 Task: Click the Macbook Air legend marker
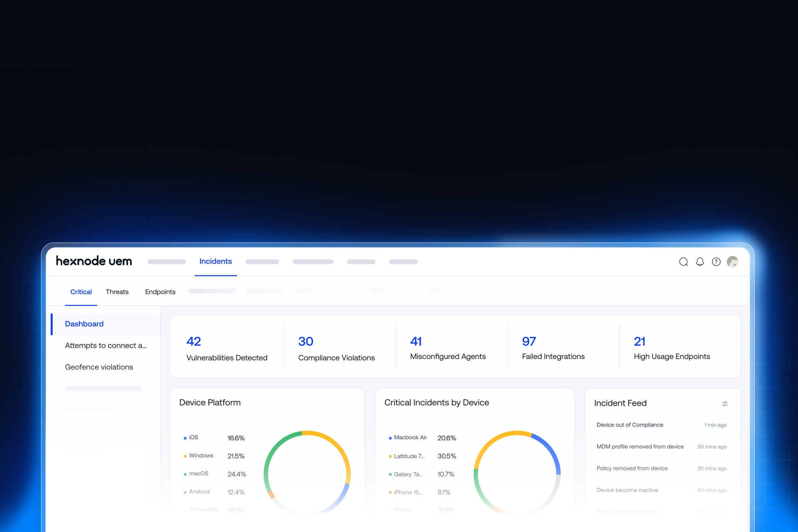pyautogui.click(x=390, y=438)
